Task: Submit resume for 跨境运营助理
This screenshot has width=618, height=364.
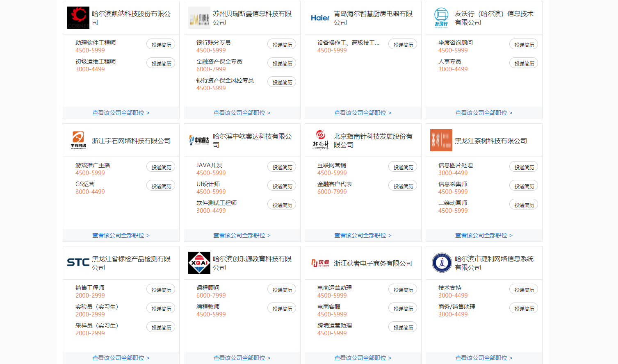Action: (403, 327)
